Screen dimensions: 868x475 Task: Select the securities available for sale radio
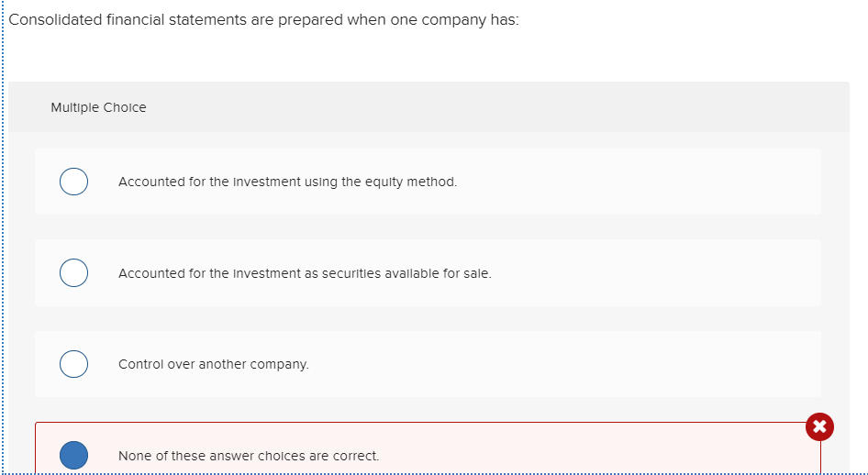[x=73, y=273]
